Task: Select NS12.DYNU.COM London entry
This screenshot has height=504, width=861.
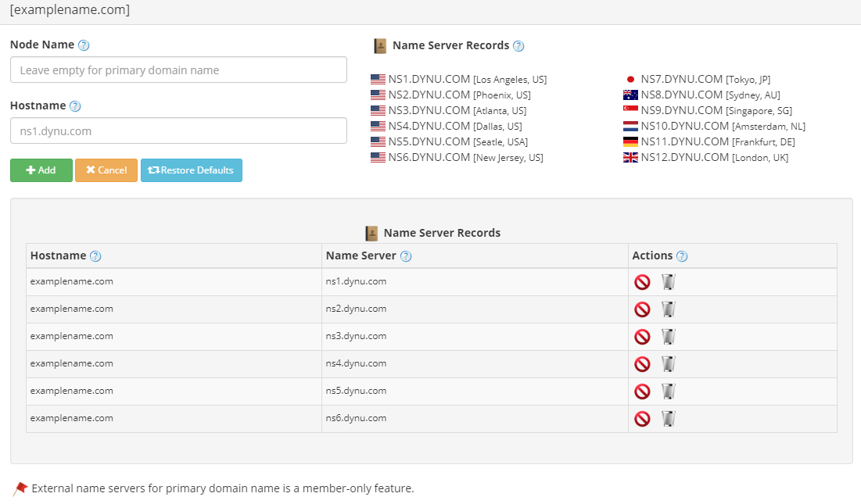Action: pyautogui.click(x=706, y=157)
